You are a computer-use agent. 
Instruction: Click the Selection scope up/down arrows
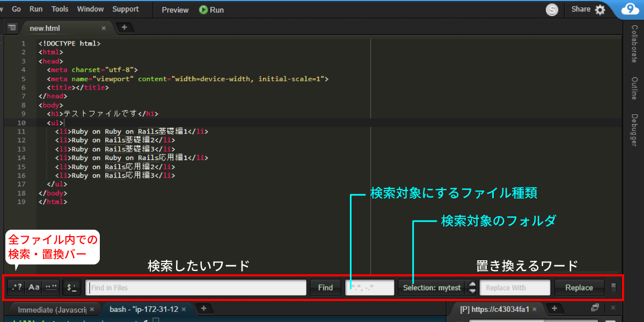[472, 288]
